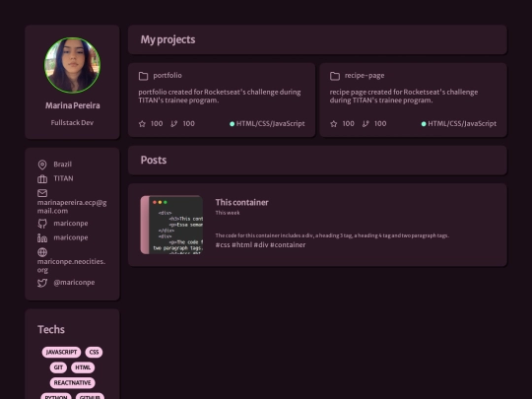Click the post hashtags #css #html #div #container

pyautogui.click(x=260, y=244)
